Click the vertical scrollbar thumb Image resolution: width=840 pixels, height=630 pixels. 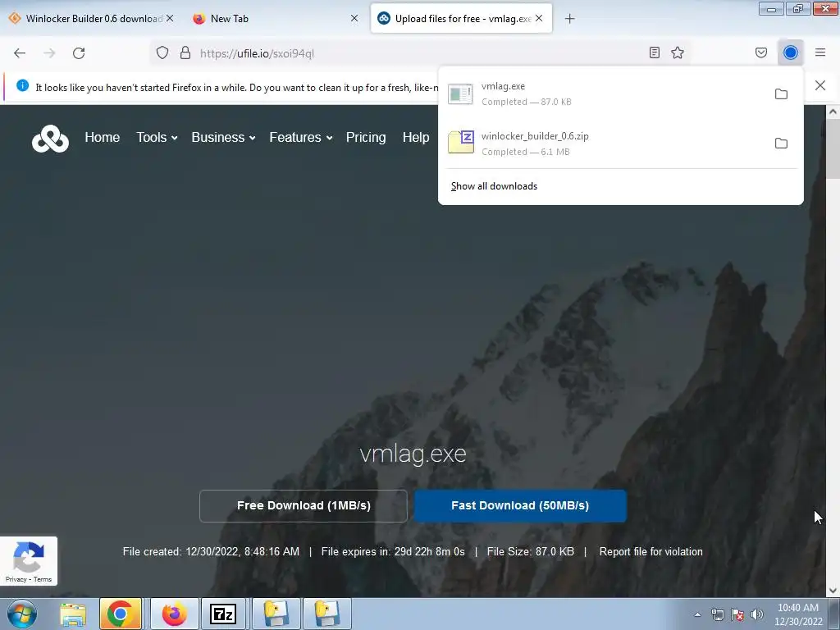click(x=833, y=149)
